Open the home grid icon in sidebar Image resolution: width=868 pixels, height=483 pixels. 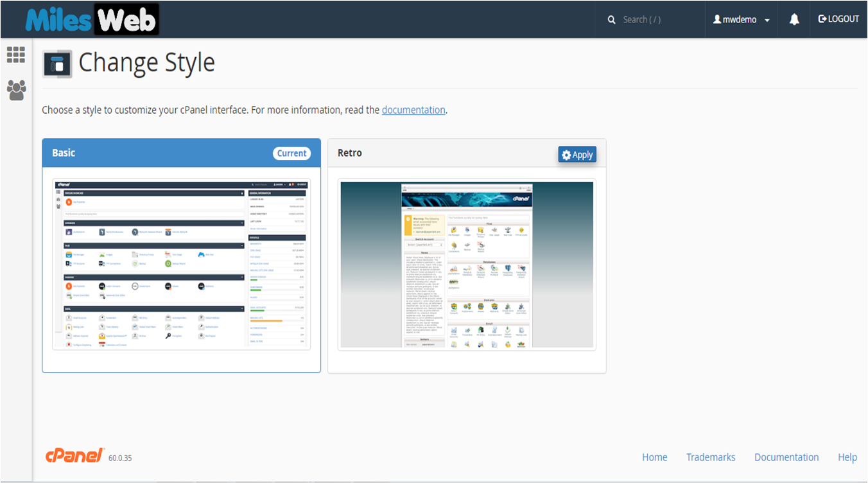(16, 55)
